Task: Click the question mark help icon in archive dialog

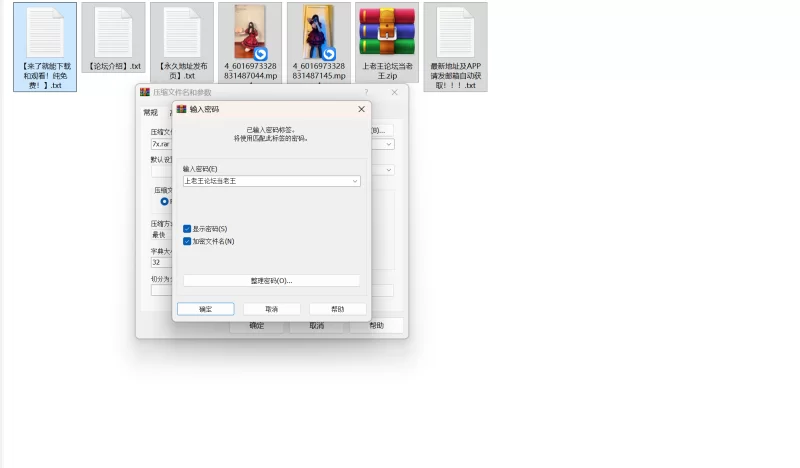Action: click(366, 93)
